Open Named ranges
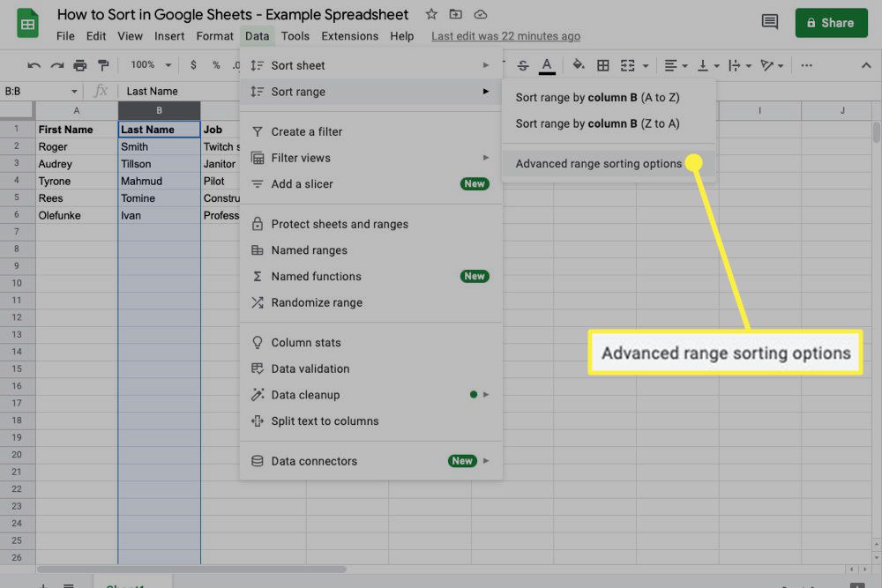The image size is (882, 588). [x=370, y=250]
